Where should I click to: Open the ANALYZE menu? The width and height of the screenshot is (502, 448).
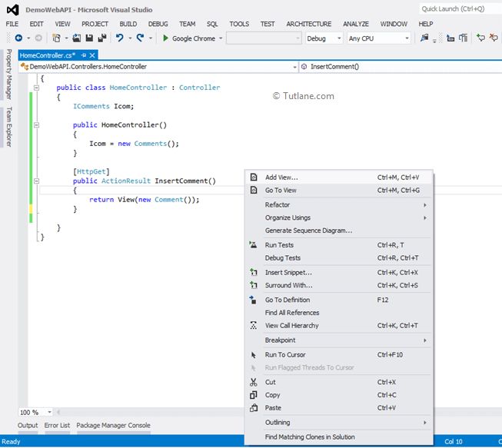[x=356, y=24]
